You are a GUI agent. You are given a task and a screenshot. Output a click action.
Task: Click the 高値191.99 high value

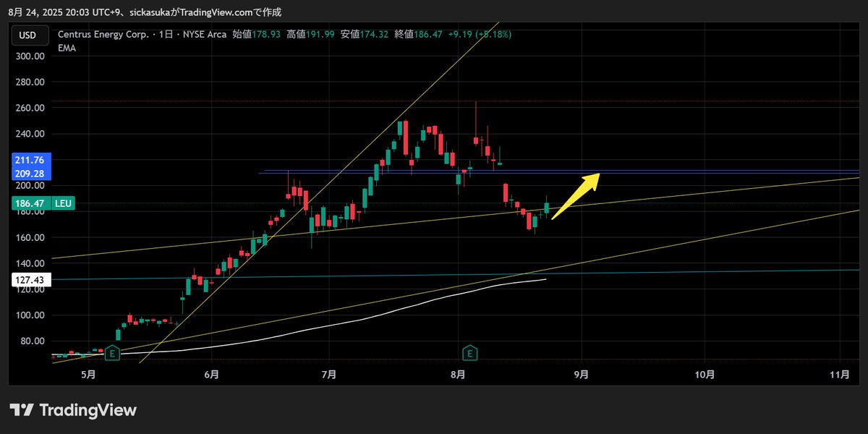310,34
